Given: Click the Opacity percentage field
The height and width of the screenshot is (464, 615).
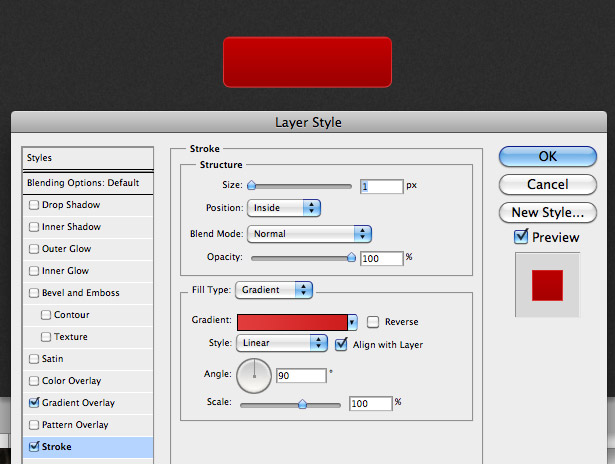Looking at the screenshot, I should 382,258.
